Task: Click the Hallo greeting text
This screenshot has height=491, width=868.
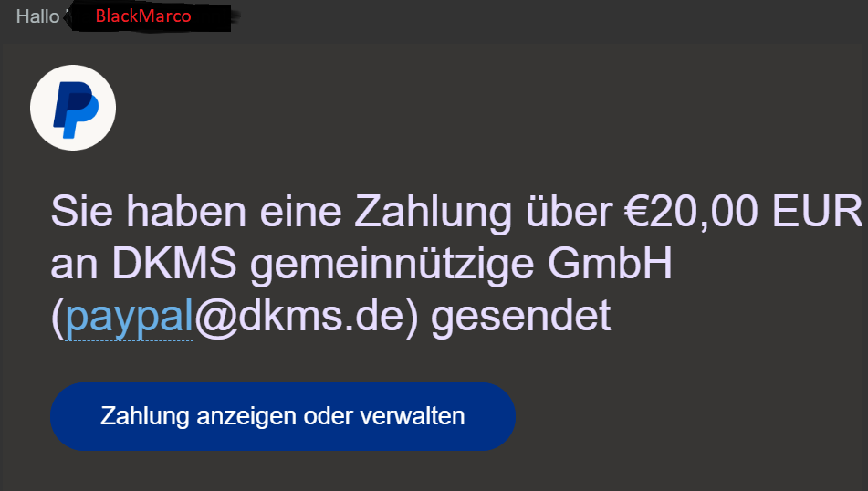Action: [x=37, y=16]
